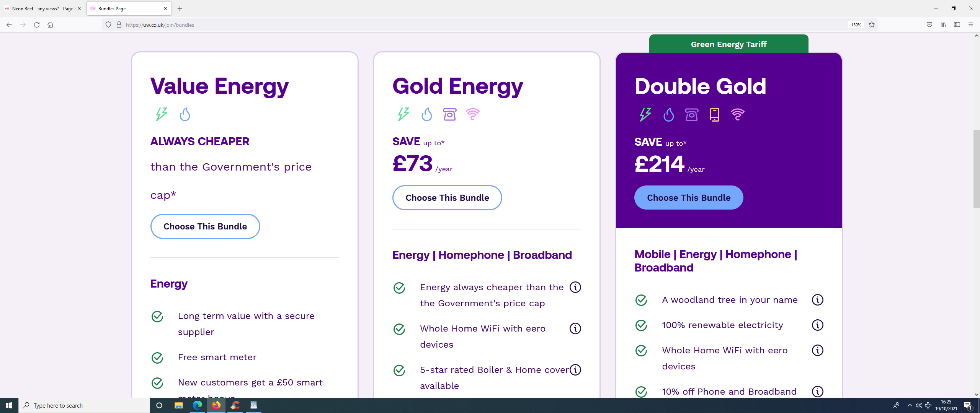Image resolution: width=980 pixels, height=413 pixels.
Task: Switch to the Neon Reef tab
Action: (x=43, y=8)
